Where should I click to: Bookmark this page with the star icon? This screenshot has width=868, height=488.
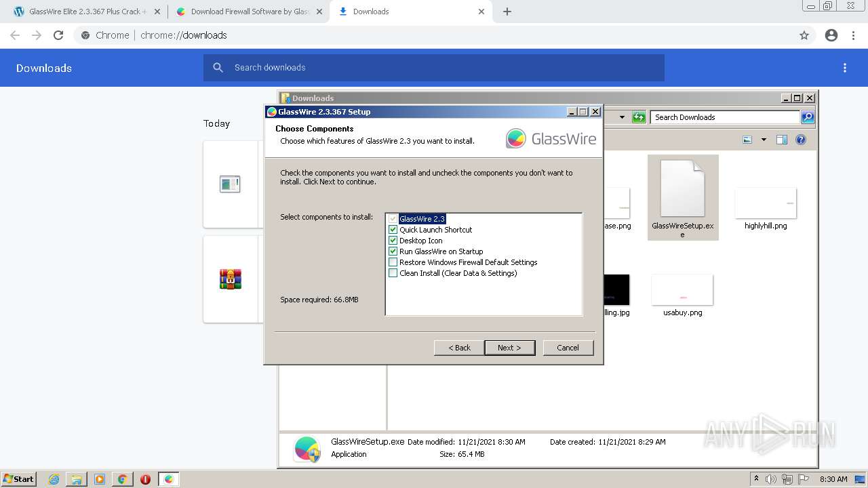click(x=804, y=35)
